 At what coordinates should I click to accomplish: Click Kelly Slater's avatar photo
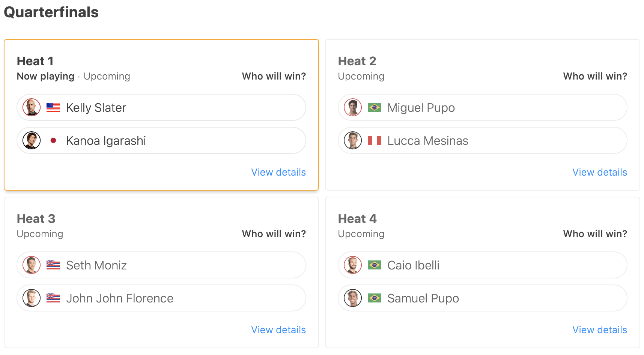coord(32,108)
